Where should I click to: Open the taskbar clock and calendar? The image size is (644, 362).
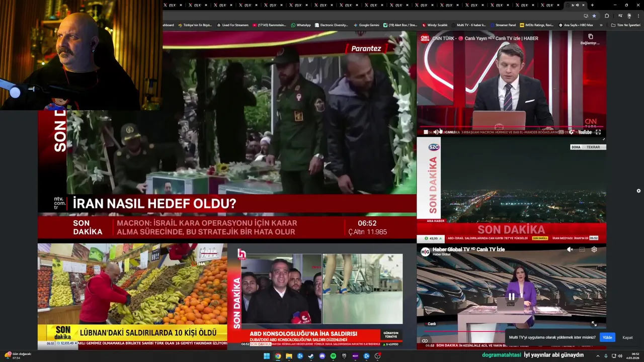tap(632, 356)
